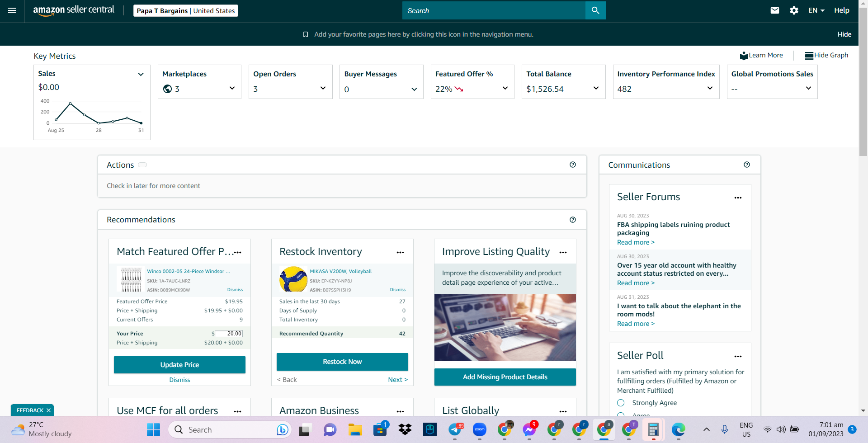Open Microsoft Edge from the taskbar
Viewport: 868px width, 443px height.
click(x=678, y=429)
